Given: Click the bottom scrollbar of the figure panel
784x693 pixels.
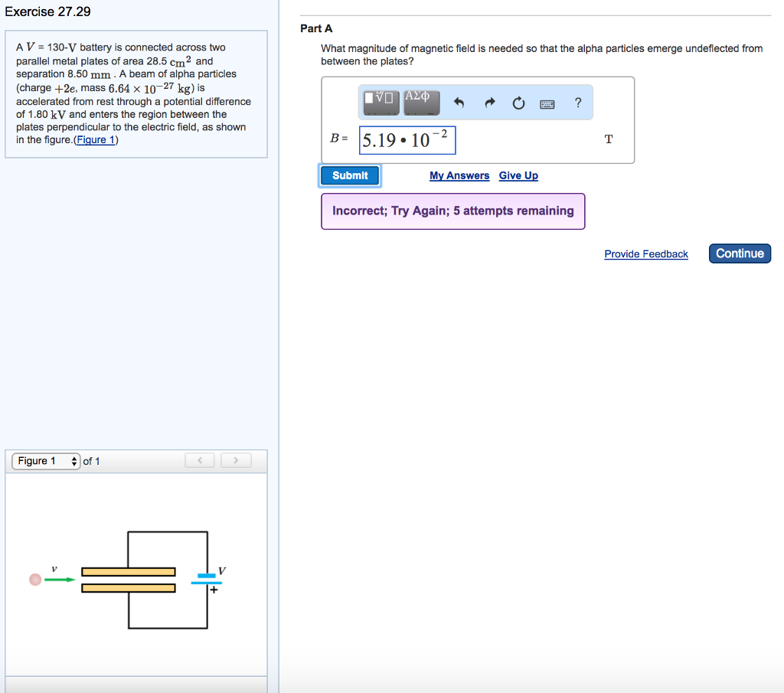Looking at the screenshot, I should [136, 685].
